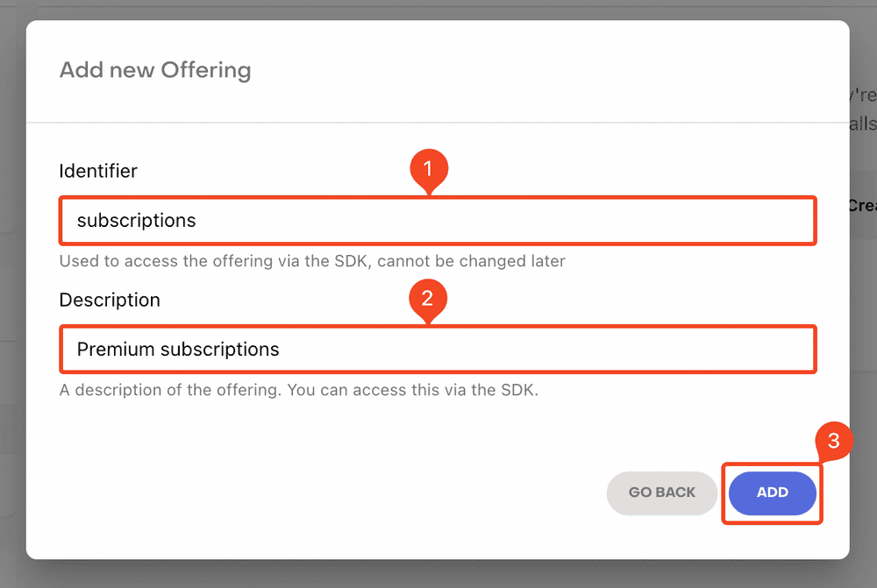Click the Identifier field label
This screenshot has height=588, width=877.
98,171
